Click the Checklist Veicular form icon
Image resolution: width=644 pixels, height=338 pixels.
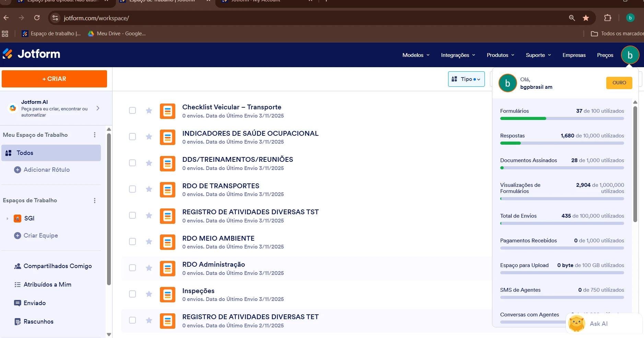tap(167, 111)
